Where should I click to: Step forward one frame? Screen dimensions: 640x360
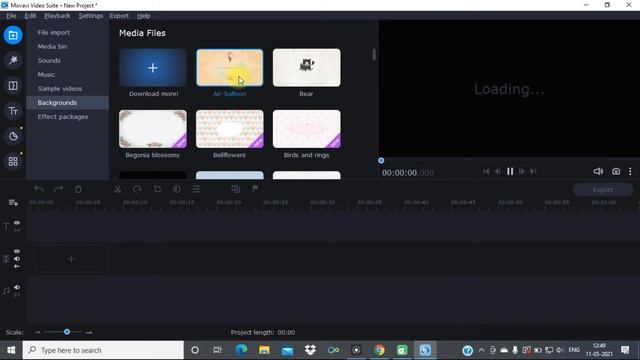pos(522,171)
